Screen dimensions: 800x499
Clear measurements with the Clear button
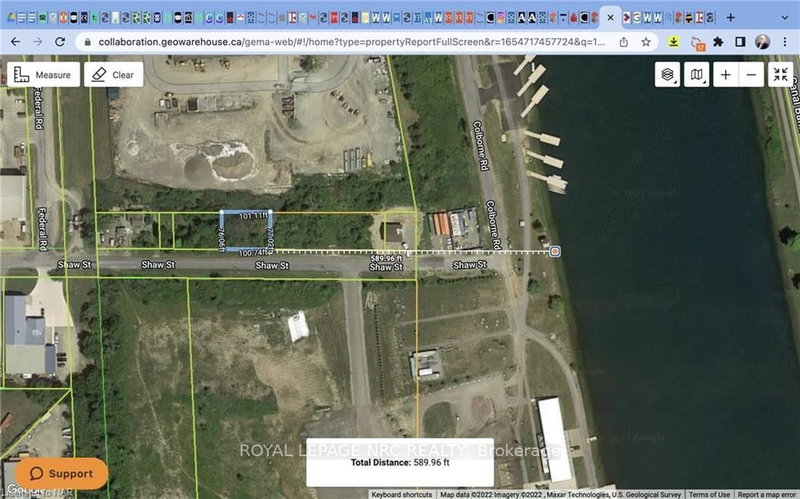tap(113, 74)
